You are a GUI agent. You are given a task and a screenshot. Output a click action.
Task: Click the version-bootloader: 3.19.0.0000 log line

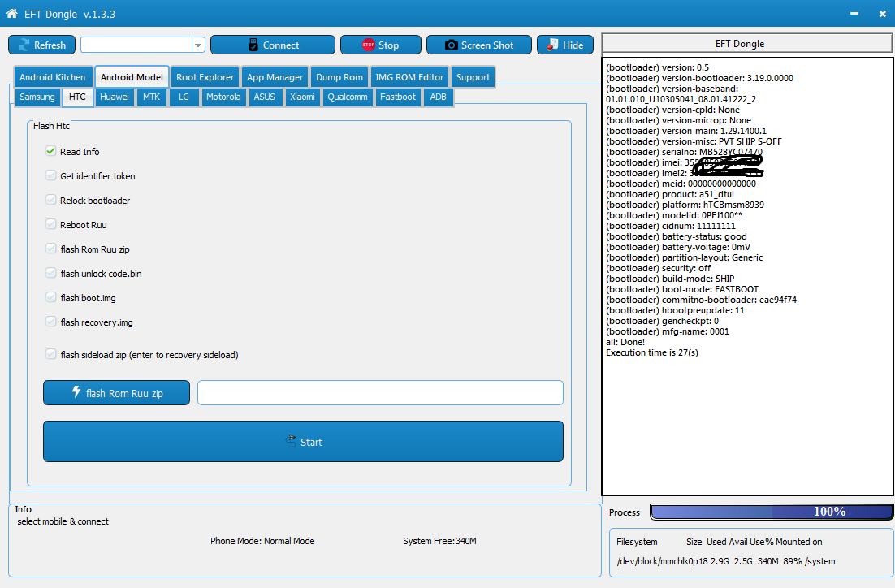(699, 78)
